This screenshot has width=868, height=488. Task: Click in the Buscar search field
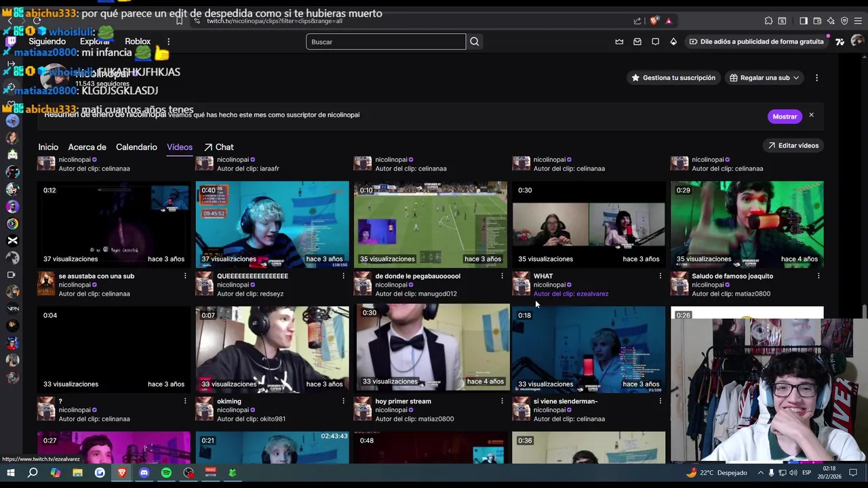pyautogui.click(x=386, y=41)
